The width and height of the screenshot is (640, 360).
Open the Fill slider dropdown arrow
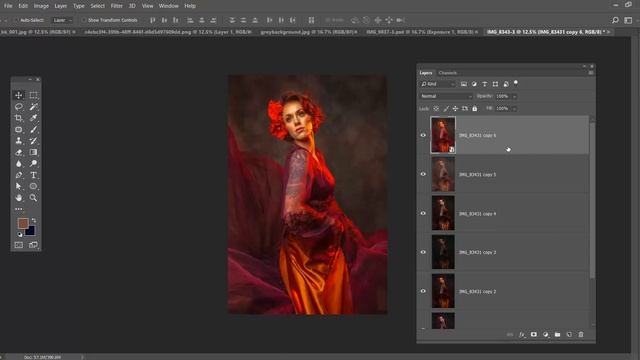(x=514, y=109)
